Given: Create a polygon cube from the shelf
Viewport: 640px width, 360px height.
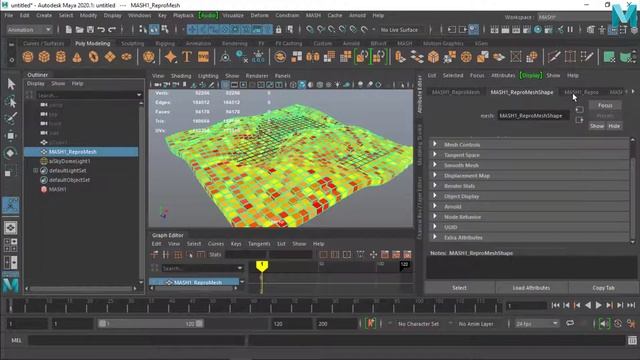Looking at the screenshot, I should click(44, 57).
